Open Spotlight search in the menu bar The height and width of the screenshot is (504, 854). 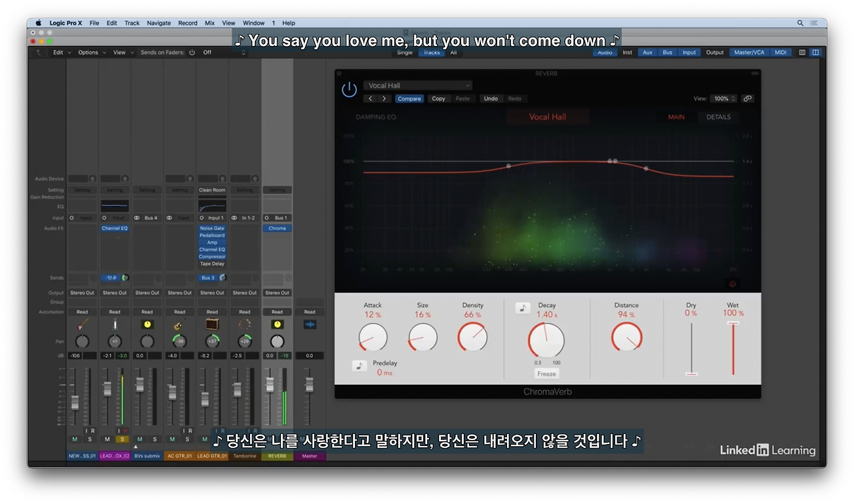click(x=801, y=23)
